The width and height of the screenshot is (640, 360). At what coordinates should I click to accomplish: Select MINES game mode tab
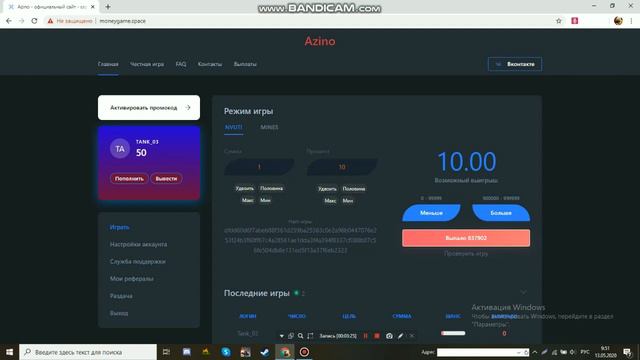click(269, 127)
